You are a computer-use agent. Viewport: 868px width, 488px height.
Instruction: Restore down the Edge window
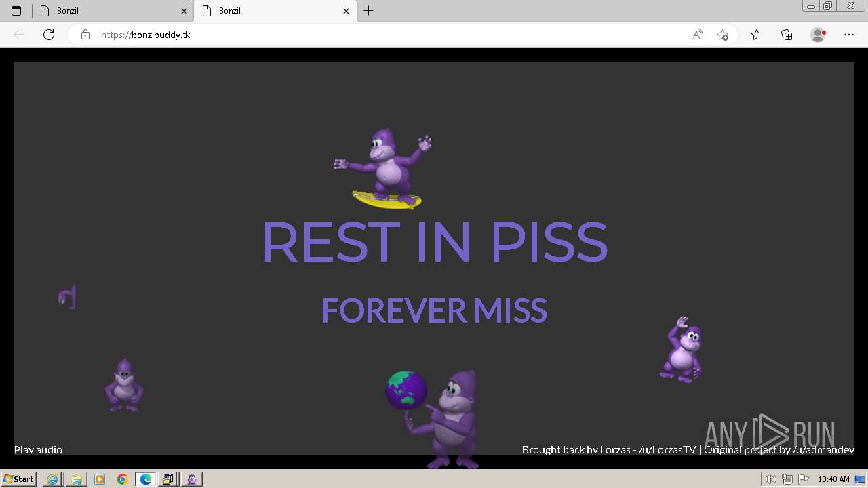[828, 6]
